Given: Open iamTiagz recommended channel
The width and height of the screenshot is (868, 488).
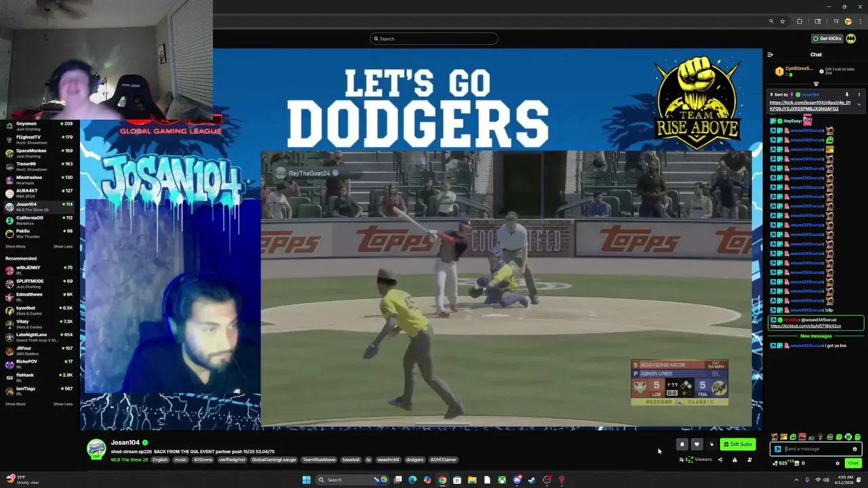Looking at the screenshot, I should pyautogui.click(x=39, y=390).
